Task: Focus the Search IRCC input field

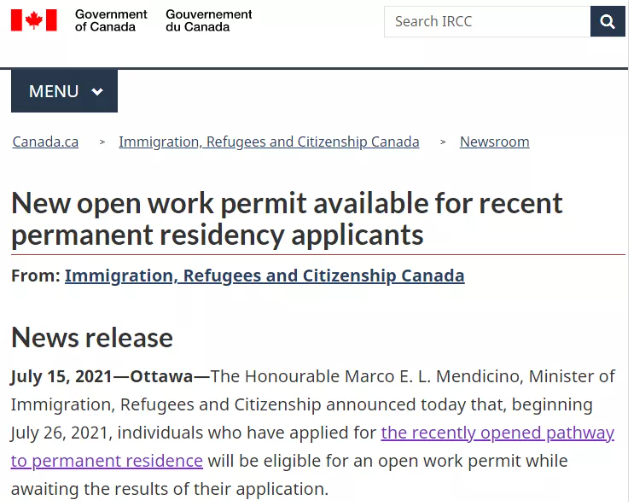Action: click(486, 21)
